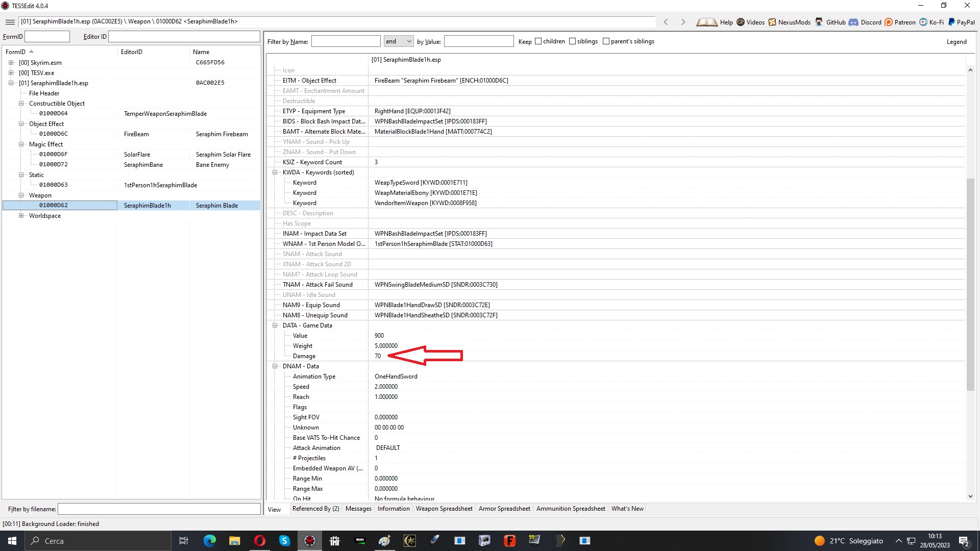This screenshot has width=980, height=551.
Task: Collapse the KWDA - Keywords section
Action: tap(275, 172)
